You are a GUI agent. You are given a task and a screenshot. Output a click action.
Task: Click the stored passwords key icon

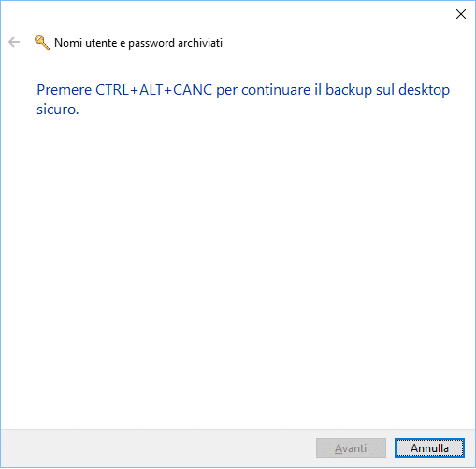pos(42,42)
